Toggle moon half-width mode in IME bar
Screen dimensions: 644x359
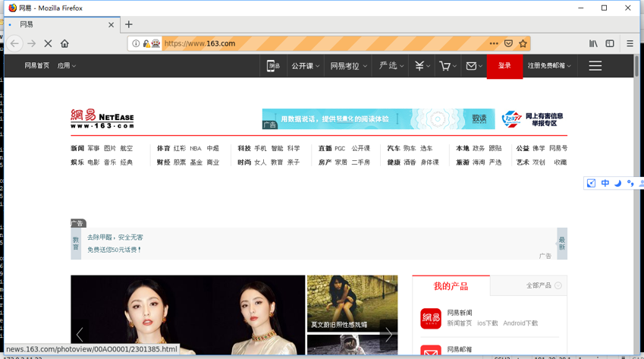(x=617, y=183)
